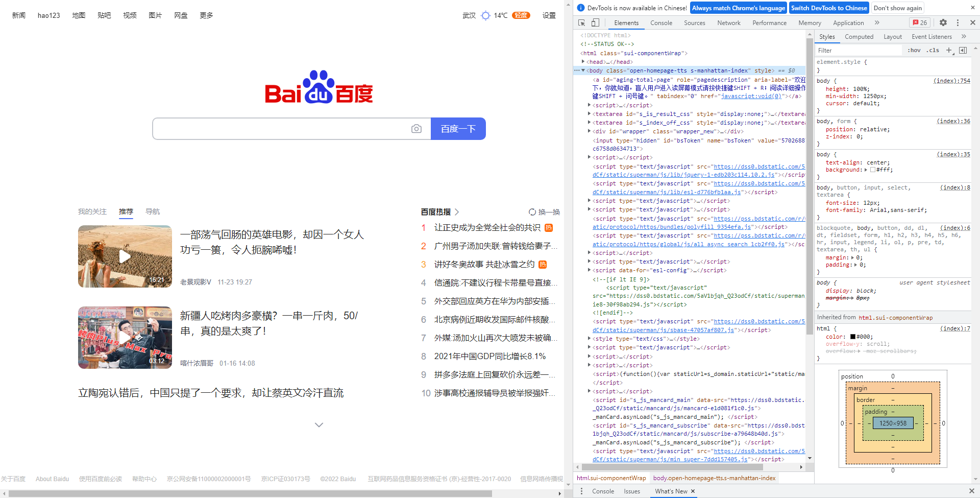
Task: Click the #000 color swatch
Action: point(853,337)
